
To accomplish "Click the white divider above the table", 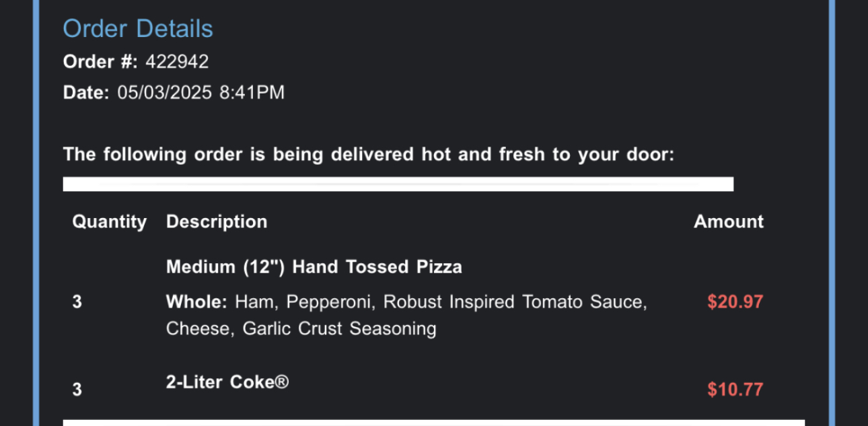I will click(x=398, y=184).
